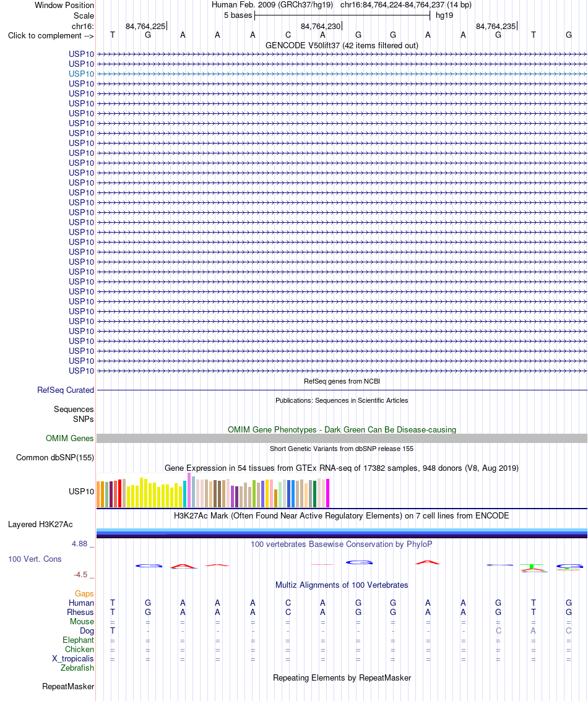Open the Repeating Elements by RepeatMasker title

click(342, 677)
